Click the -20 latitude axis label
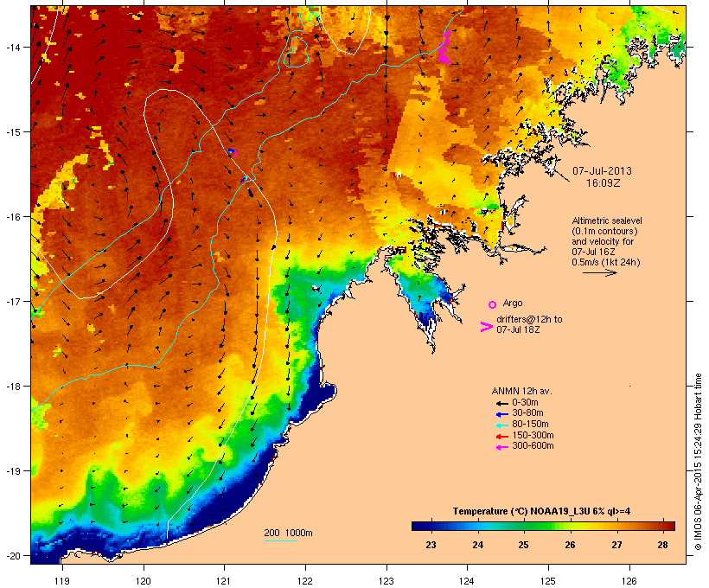The image size is (709, 588). coord(13,556)
